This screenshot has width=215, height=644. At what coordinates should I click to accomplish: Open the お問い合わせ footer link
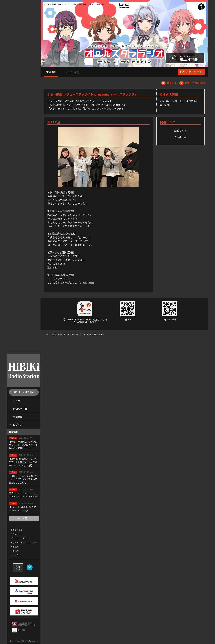(17, 534)
